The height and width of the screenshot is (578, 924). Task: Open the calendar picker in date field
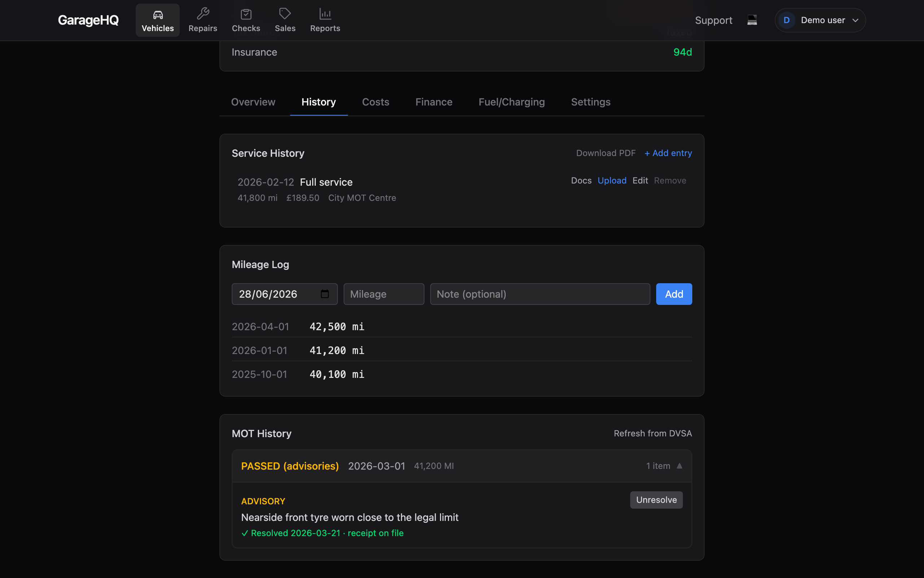pyautogui.click(x=324, y=294)
